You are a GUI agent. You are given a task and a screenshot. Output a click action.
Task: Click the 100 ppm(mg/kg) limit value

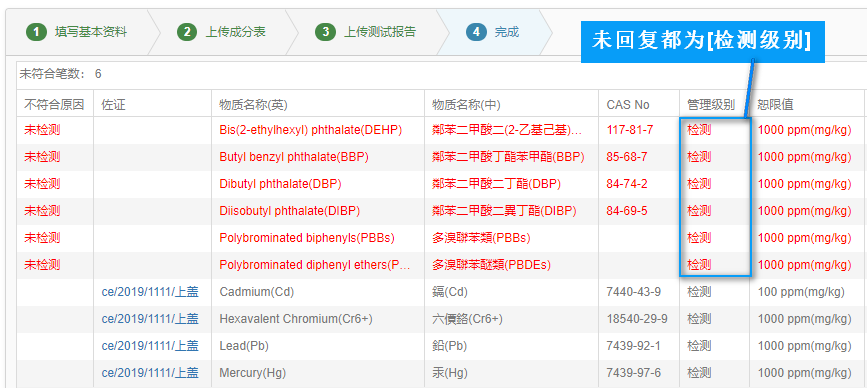(801, 292)
